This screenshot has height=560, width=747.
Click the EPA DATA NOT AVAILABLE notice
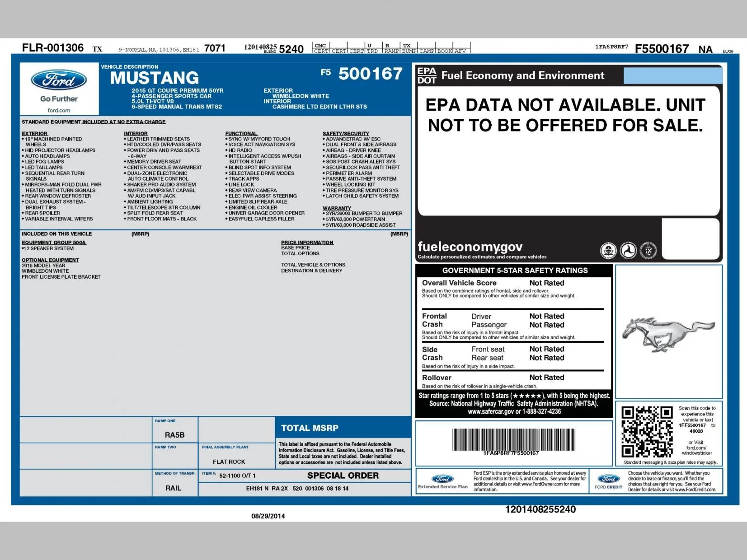point(565,115)
